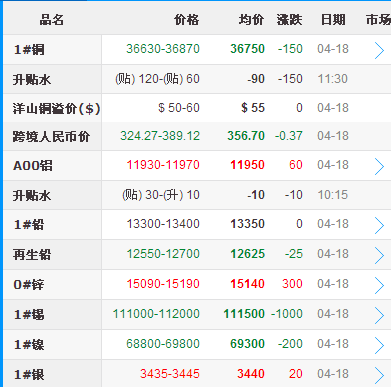The image size is (391, 387).
Task: Click price range 36630-36870
Action: (163, 49)
